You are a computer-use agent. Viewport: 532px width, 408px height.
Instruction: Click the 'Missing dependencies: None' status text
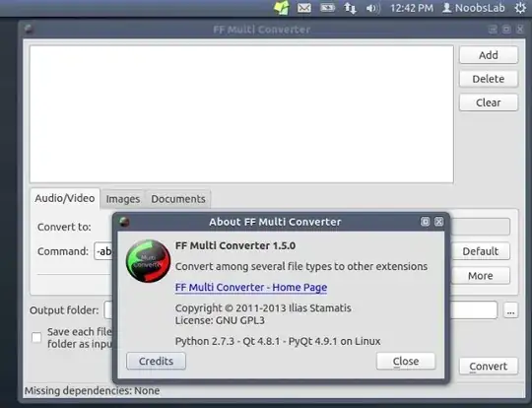pyautogui.click(x=92, y=390)
